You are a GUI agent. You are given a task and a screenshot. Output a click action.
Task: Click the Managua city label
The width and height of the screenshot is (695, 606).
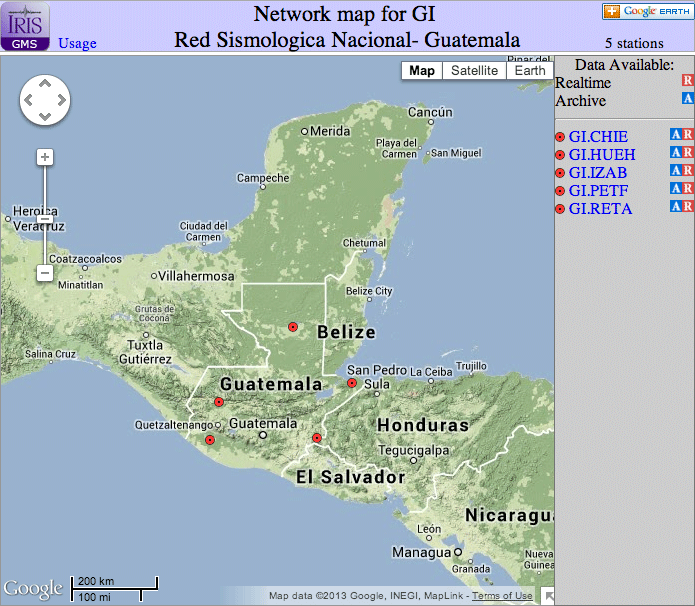tap(422, 552)
